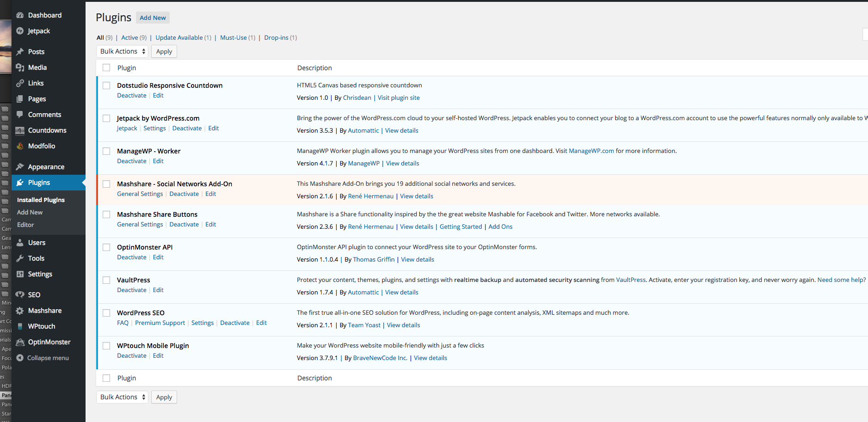Click the Users icon in sidebar
Screen dimensions: 868x422
coord(20,243)
